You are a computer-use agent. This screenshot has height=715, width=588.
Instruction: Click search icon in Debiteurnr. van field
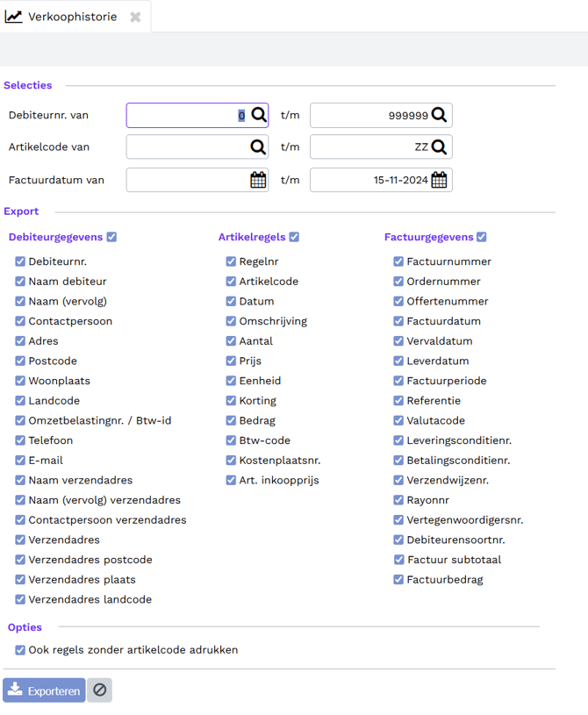[259, 115]
